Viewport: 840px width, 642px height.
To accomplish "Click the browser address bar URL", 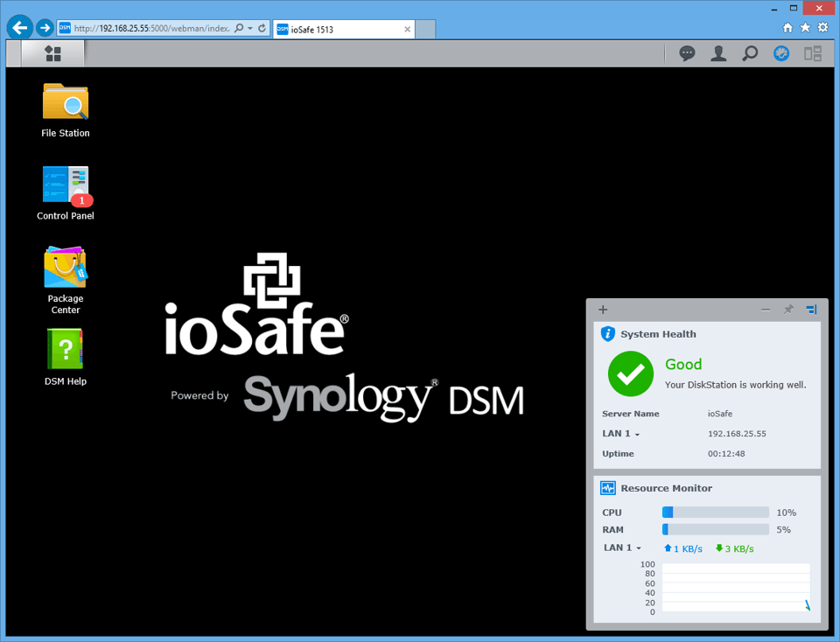I will click(x=151, y=28).
